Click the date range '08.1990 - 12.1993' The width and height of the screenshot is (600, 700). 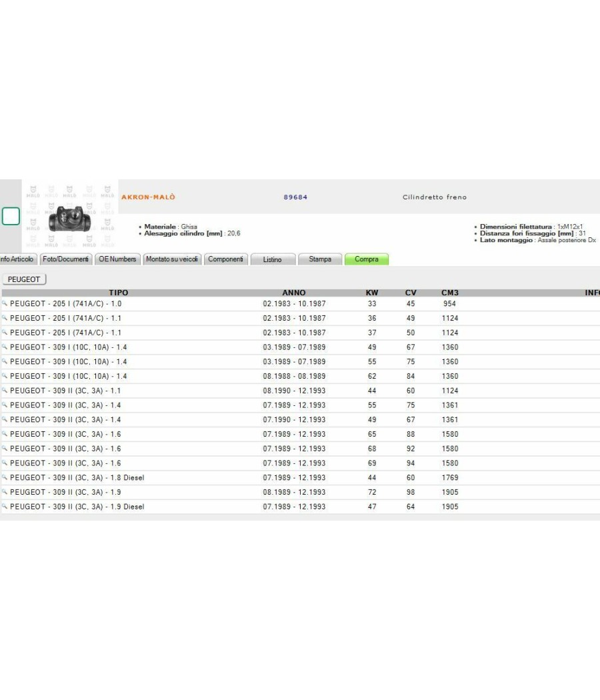pos(294,391)
